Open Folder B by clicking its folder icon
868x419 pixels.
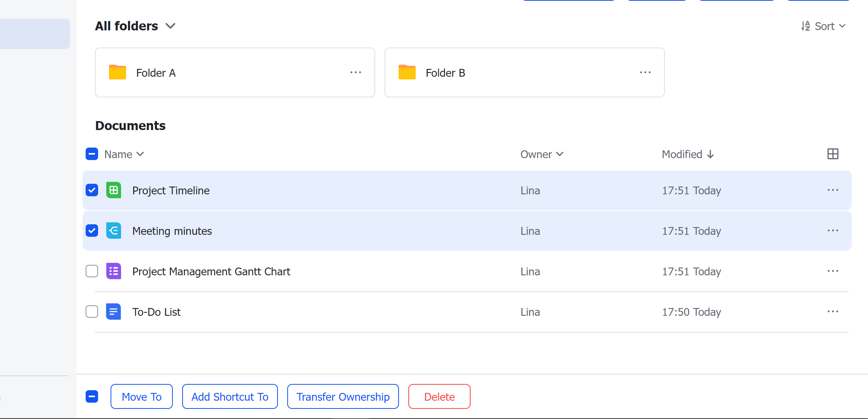(407, 72)
